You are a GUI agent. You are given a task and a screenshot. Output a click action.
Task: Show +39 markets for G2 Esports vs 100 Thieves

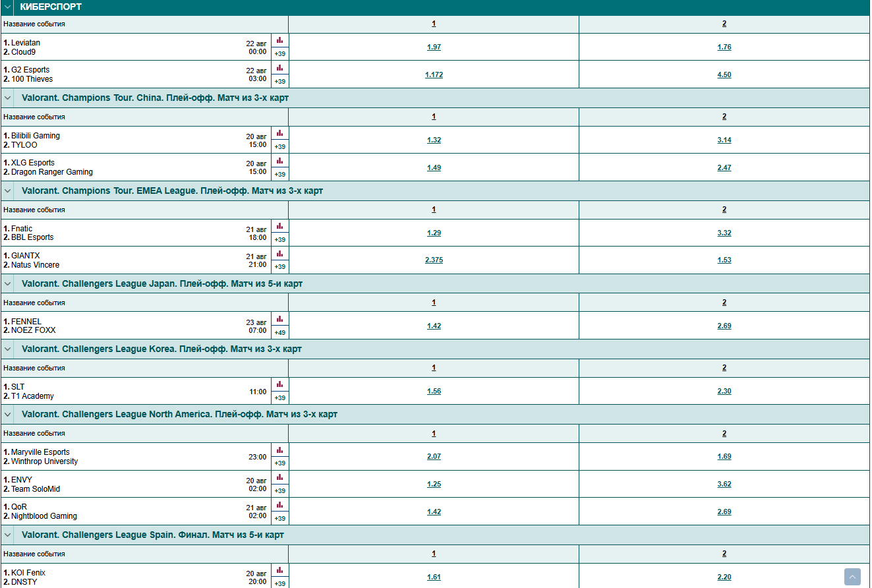coord(280,81)
